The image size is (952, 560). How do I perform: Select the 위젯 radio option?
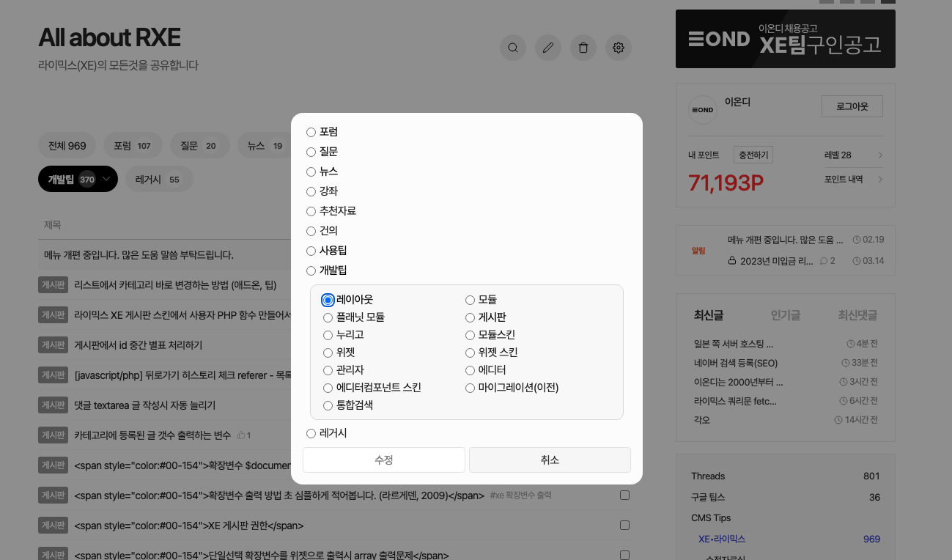click(328, 353)
